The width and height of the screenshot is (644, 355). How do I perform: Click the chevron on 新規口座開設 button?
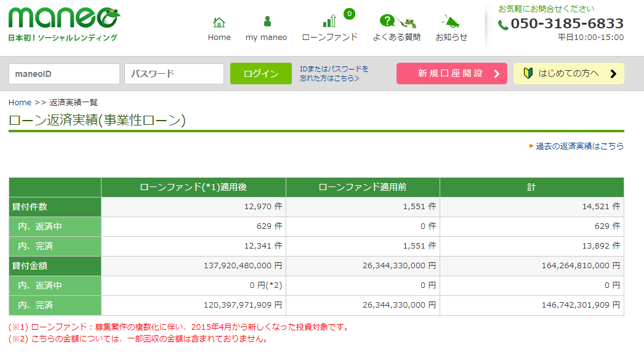pyautogui.click(x=497, y=74)
